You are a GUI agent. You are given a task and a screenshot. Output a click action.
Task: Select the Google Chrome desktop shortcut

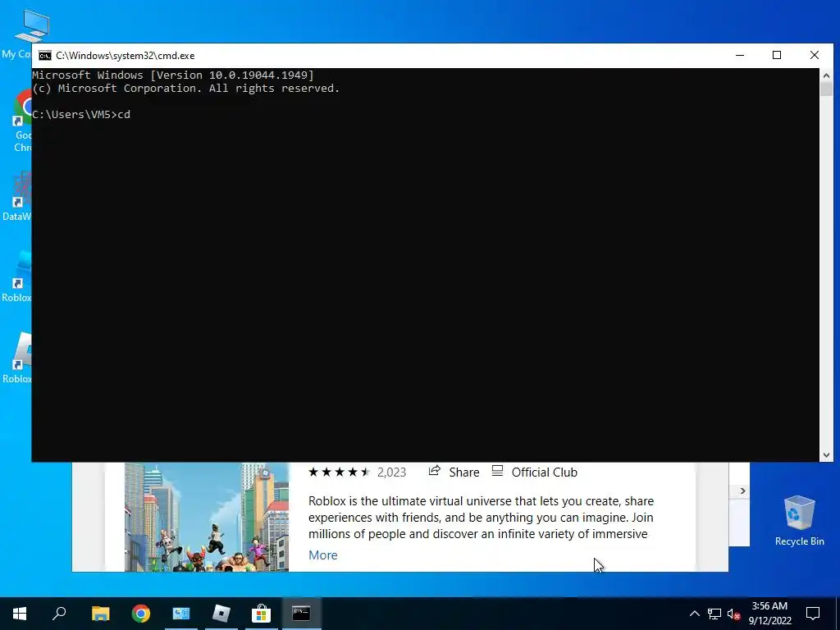point(21,121)
